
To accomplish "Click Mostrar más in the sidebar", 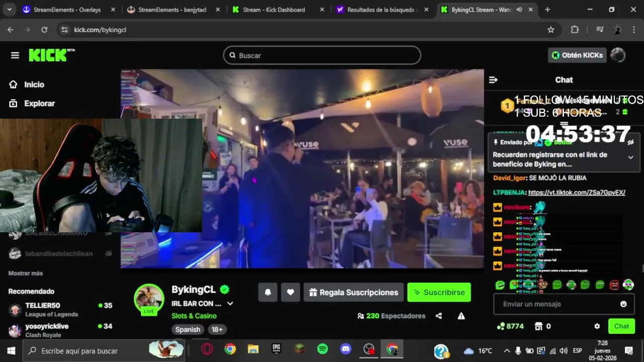I will [26, 274].
